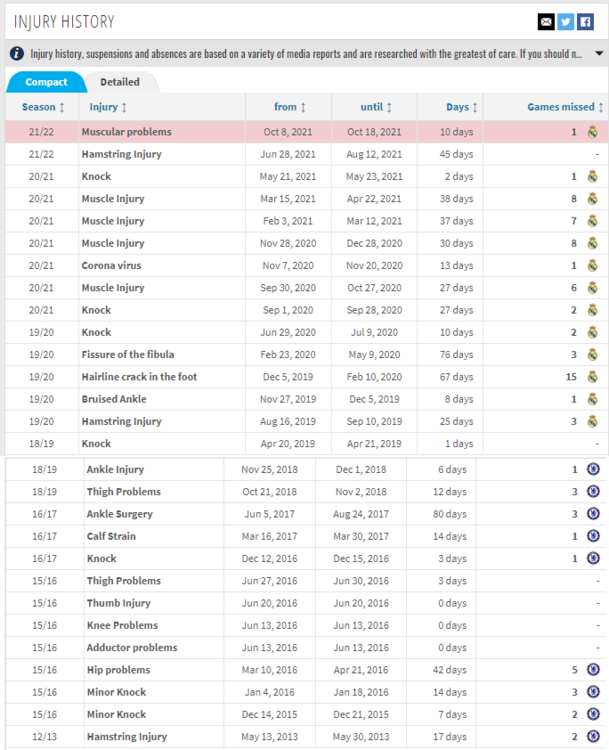The width and height of the screenshot is (609, 750).
Task: Sort table by Injury column
Action: [x=108, y=107]
